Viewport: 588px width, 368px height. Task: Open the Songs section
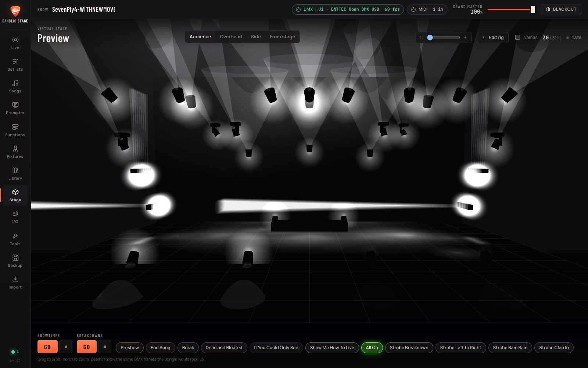click(15, 86)
